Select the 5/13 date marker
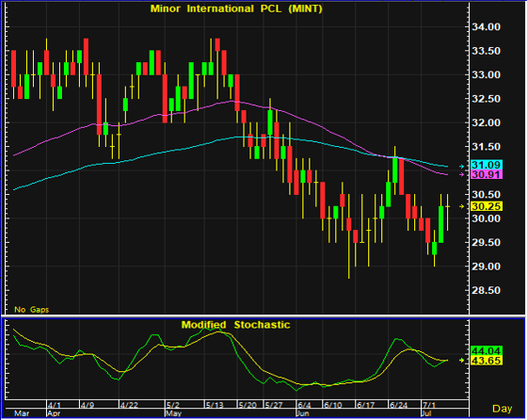Image resolution: width=527 pixels, height=420 pixels. [215, 405]
